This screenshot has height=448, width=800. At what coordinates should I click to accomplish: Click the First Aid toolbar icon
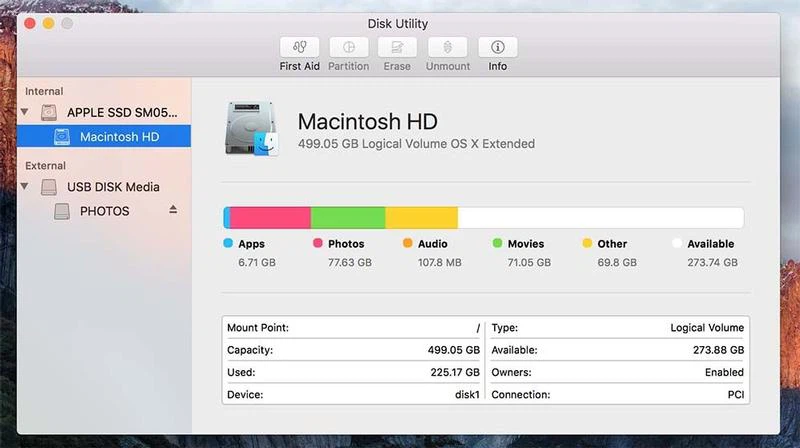(299, 47)
